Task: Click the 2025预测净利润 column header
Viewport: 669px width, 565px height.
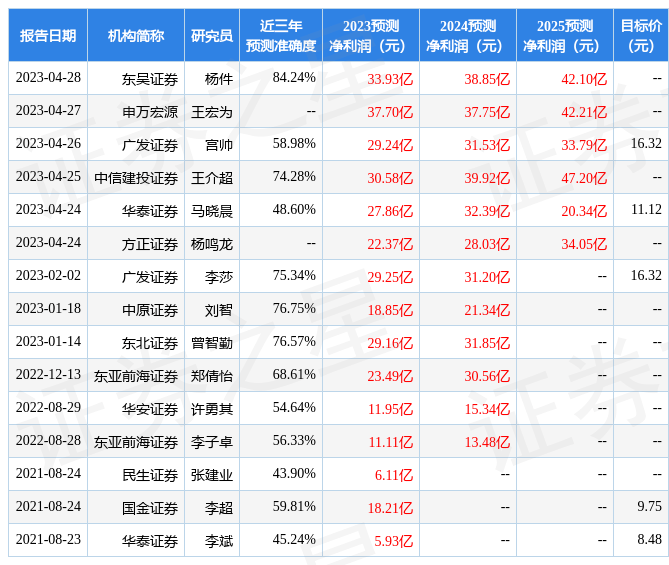Action: coord(565,36)
